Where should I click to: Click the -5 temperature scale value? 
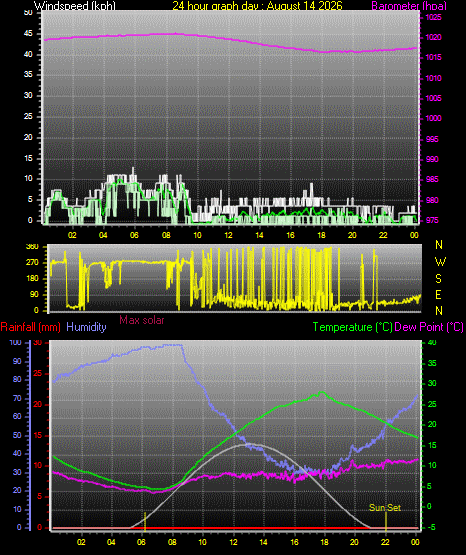click(431, 527)
